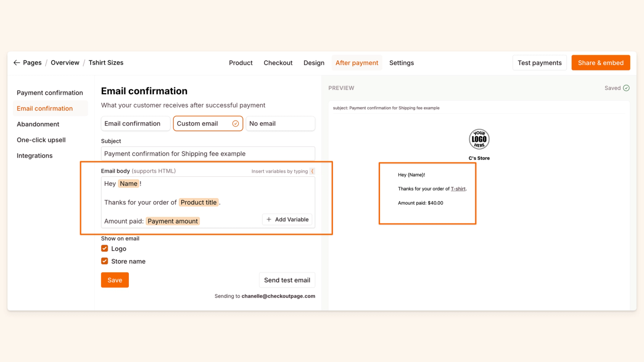Click the plus icon in Add Variable
The width and height of the screenshot is (644, 362).
coord(269,220)
